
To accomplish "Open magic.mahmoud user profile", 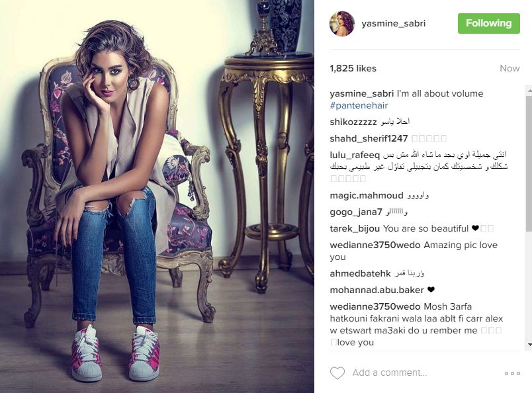I will pos(367,195).
